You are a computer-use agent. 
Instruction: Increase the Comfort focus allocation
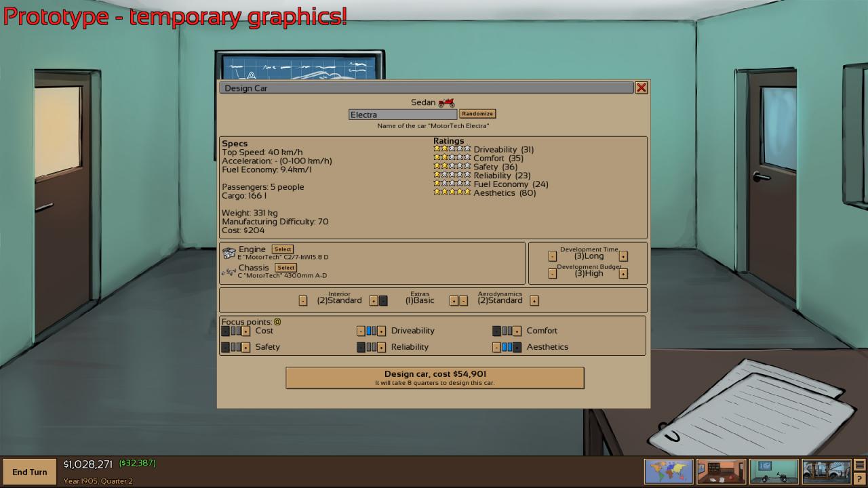pos(517,331)
